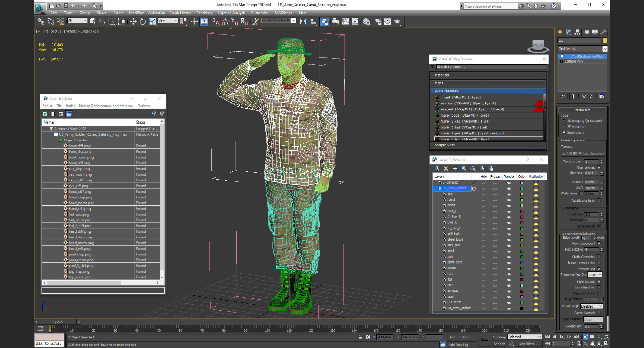Open the MAXScript menu

(283, 13)
